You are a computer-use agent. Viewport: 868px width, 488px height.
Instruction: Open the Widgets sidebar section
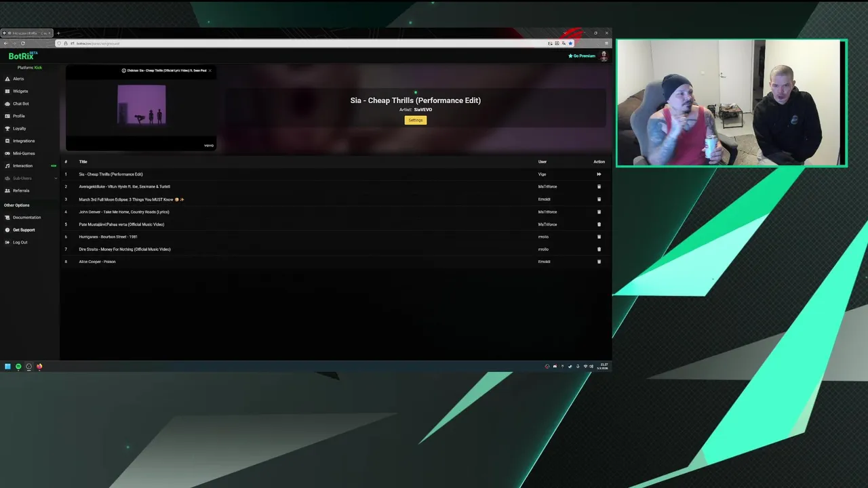click(x=20, y=91)
